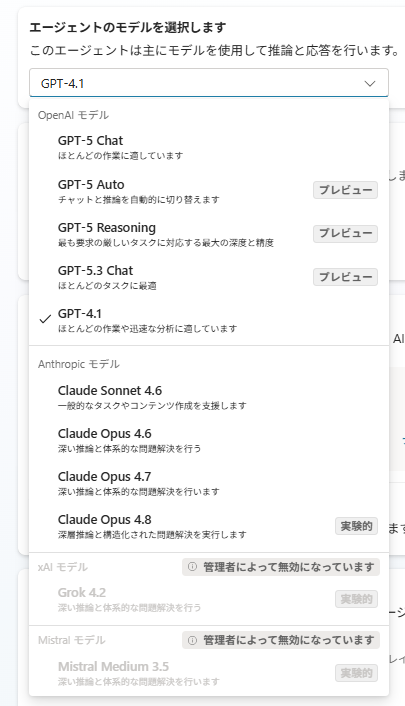The height and width of the screenshot is (706, 405).
Task: Click the disabled Mistral Medium 3.5 entry
Action: tap(209, 673)
